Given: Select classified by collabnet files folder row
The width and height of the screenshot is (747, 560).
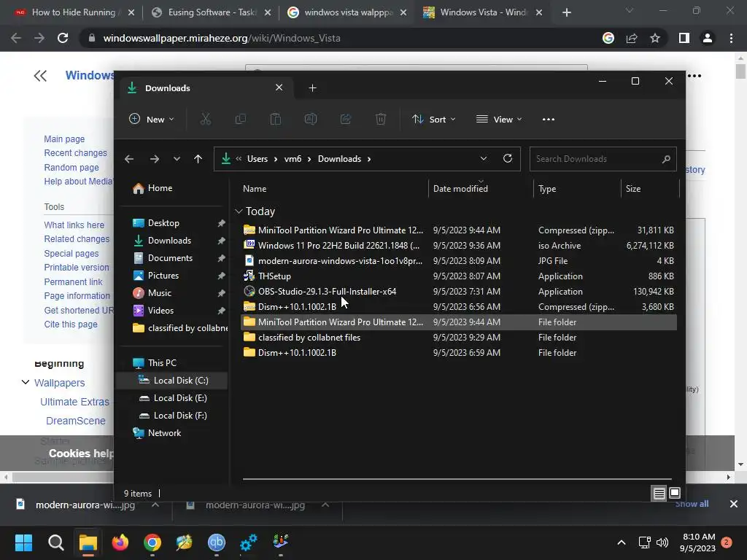Looking at the screenshot, I should click(x=458, y=337).
